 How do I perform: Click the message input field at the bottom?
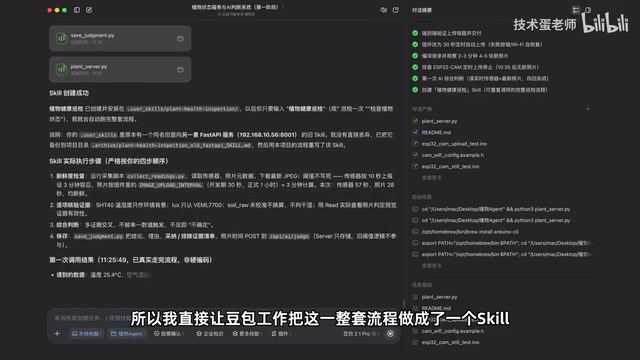coord(224,318)
